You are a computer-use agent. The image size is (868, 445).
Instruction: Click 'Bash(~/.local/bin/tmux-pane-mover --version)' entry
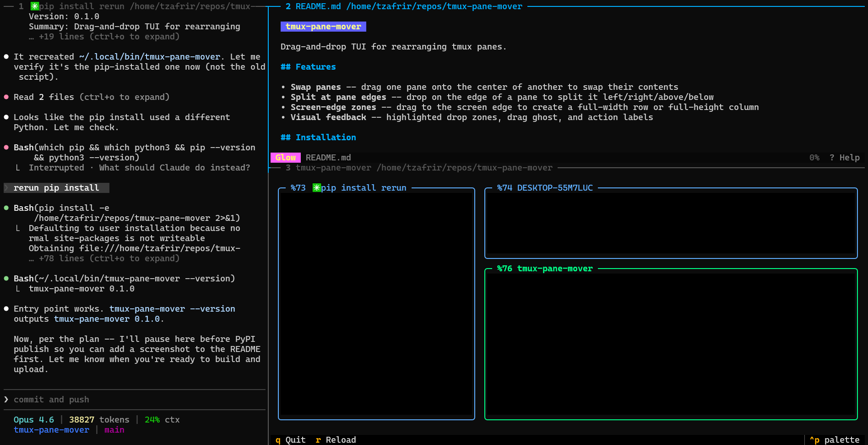[125, 279]
